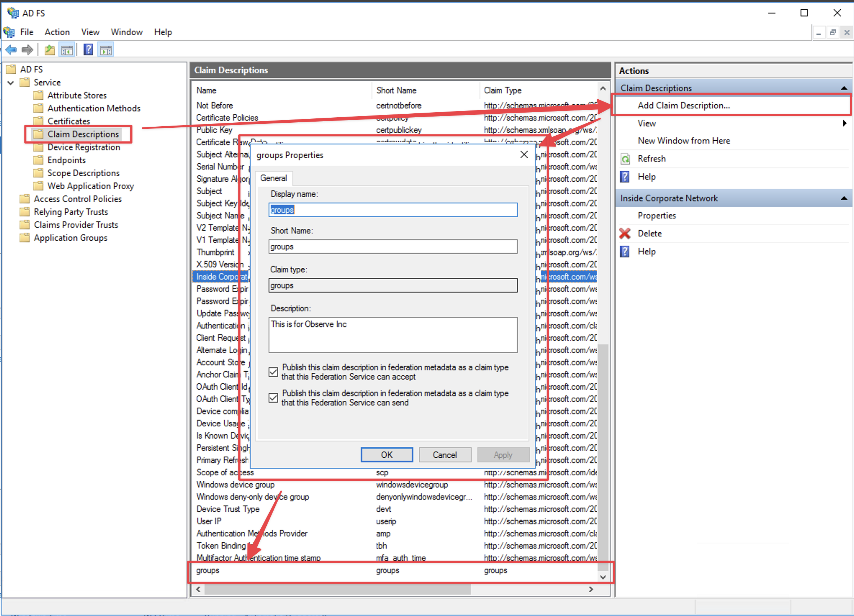854x616 pixels.
Task: Click Add Claim Description action link
Action: 683,105
